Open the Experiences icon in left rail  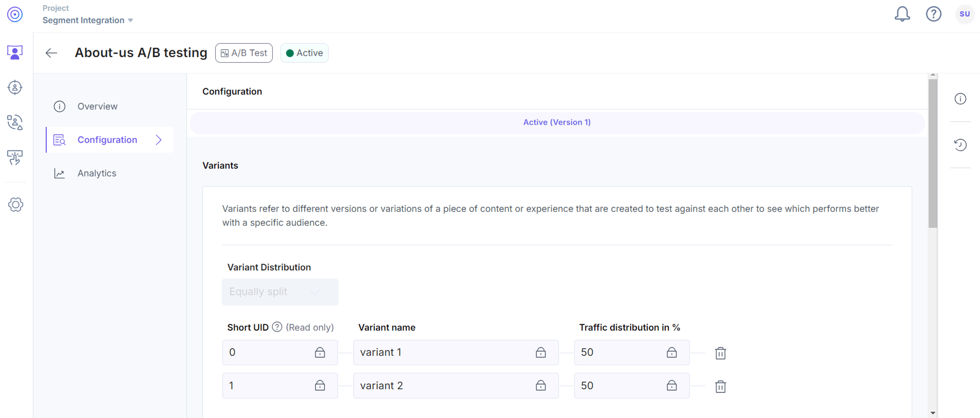pyautogui.click(x=15, y=52)
